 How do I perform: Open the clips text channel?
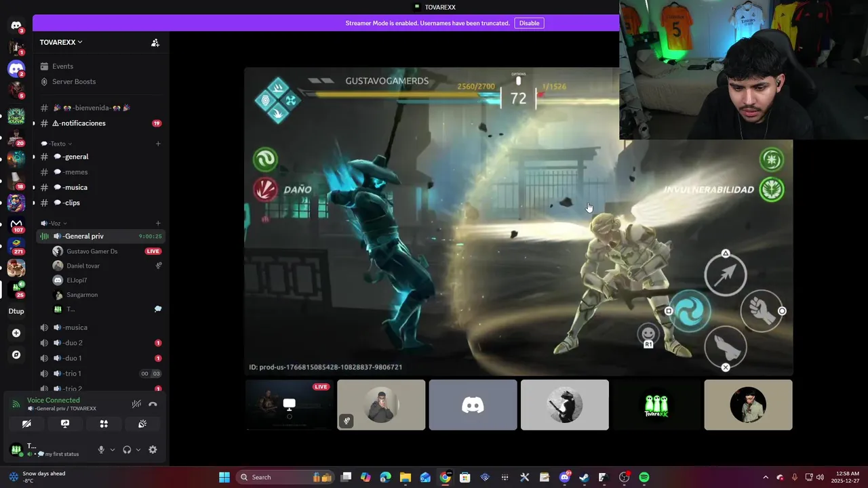click(x=100, y=203)
